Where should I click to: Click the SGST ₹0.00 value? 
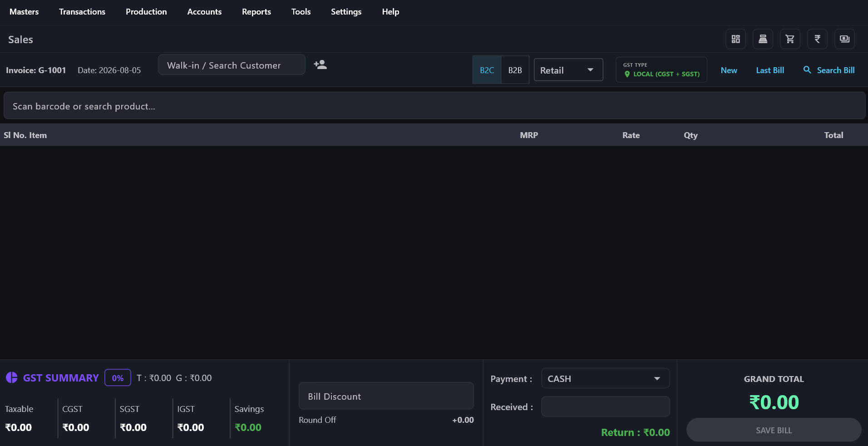point(133,427)
